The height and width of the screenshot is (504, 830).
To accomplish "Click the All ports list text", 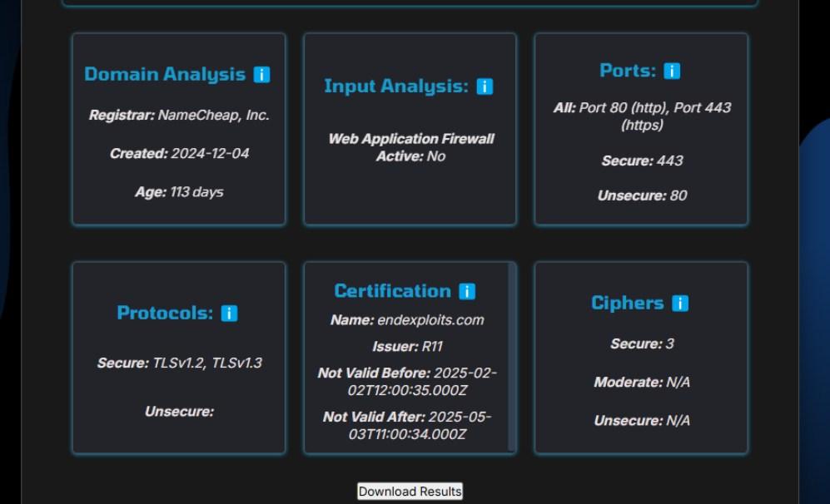I will click(x=642, y=116).
